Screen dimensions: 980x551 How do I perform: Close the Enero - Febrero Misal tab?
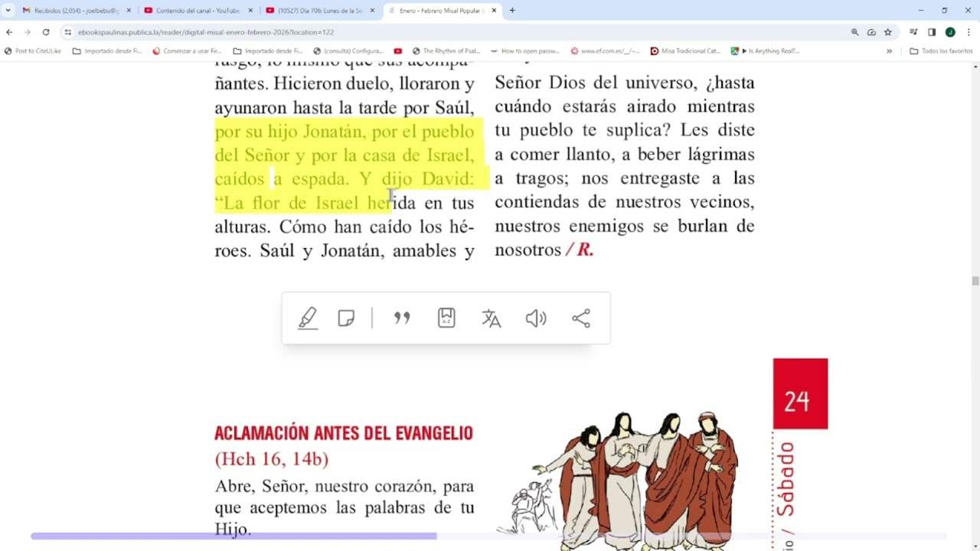494,11
